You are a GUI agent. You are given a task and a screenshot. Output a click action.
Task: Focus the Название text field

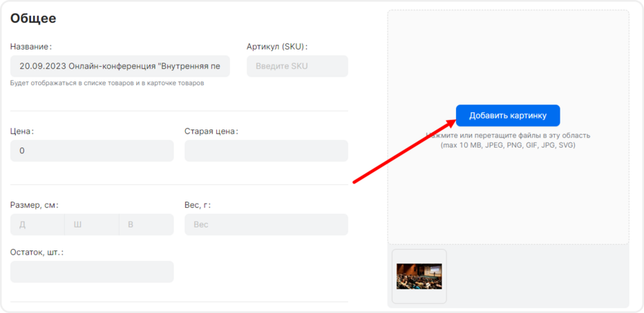[120, 66]
